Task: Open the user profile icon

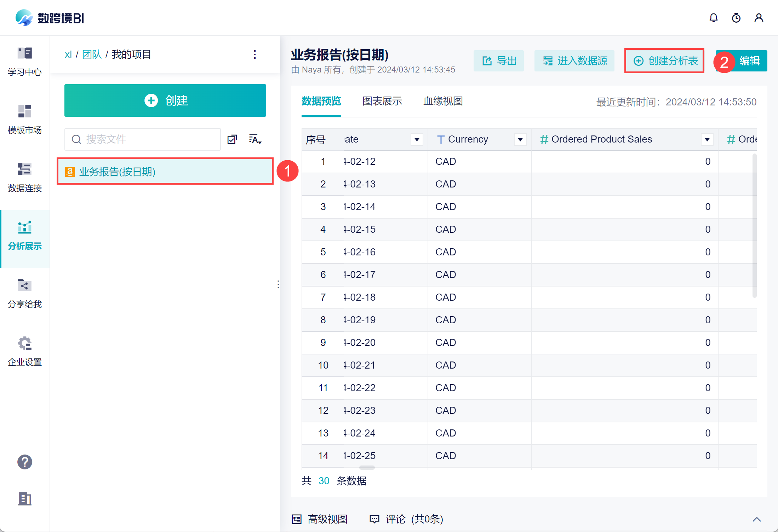Action: click(759, 18)
